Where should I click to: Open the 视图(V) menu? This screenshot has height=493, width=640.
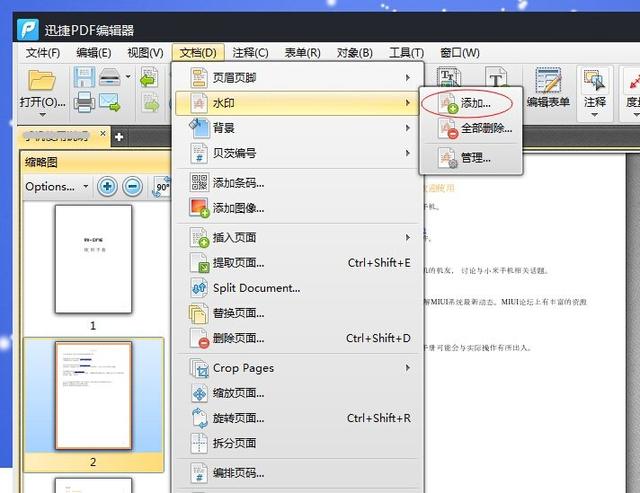coord(145,53)
